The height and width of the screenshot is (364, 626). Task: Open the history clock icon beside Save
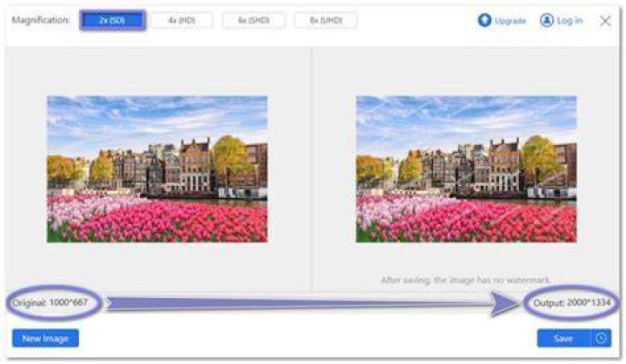601,339
